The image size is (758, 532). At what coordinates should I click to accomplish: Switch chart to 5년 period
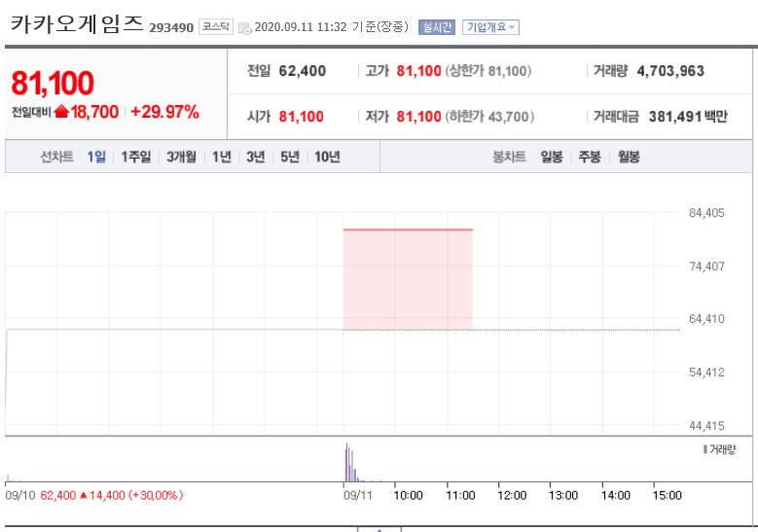(x=290, y=157)
